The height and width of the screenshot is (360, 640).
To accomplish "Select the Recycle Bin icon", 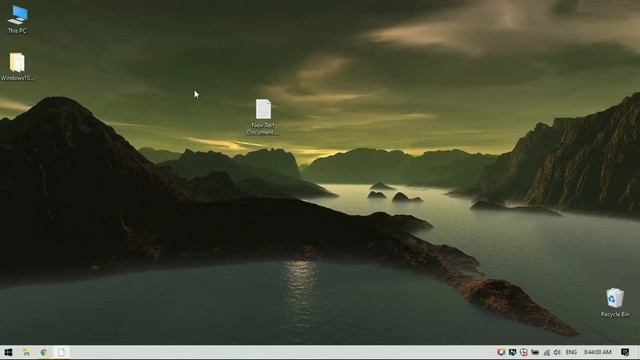I will tap(615, 302).
